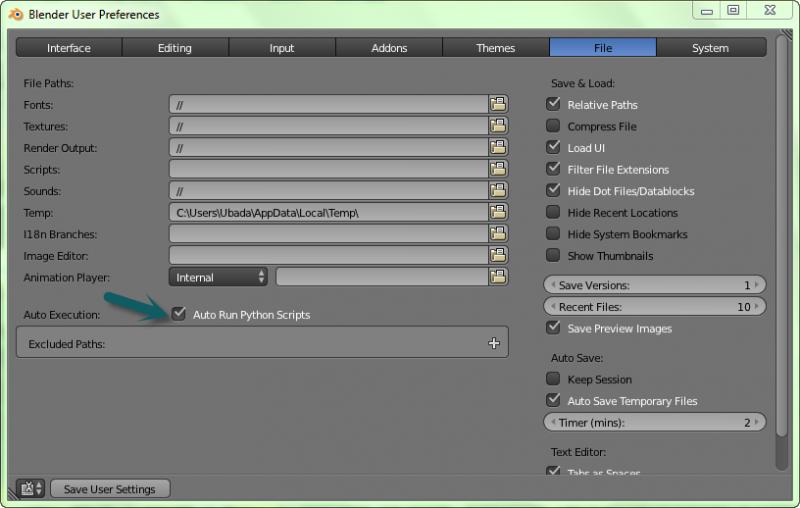Open folder browser for I18n Branches path
800x508 pixels.
[498, 234]
